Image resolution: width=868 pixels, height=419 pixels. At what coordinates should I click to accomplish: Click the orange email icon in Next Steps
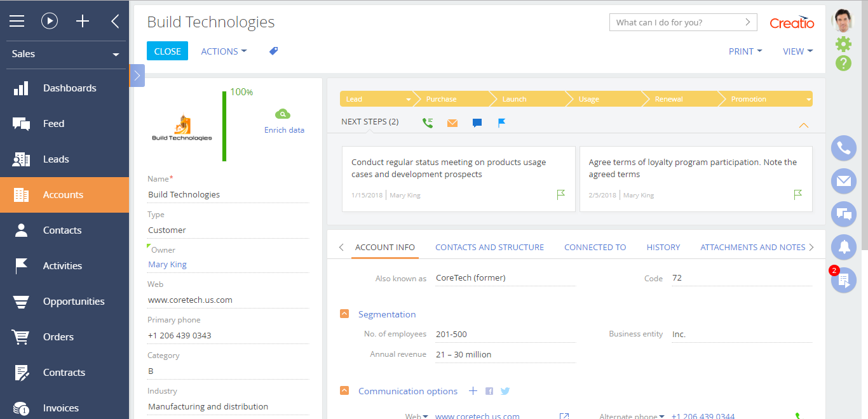click(x=452, y=123)
